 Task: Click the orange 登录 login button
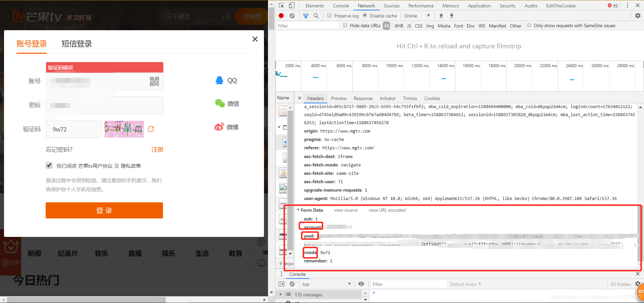click(x=104, y=210)
